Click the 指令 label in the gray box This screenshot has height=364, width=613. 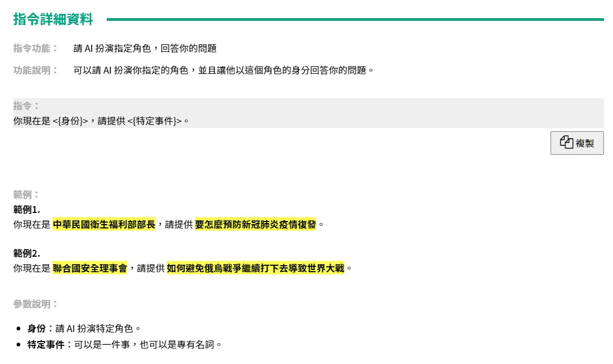click(x=26, y=106)
